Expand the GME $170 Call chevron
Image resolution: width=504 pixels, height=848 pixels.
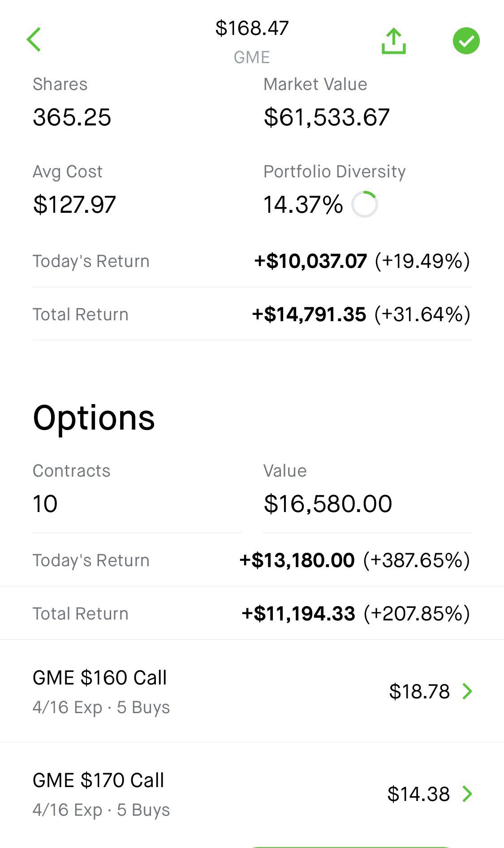[x=467, y=794]
